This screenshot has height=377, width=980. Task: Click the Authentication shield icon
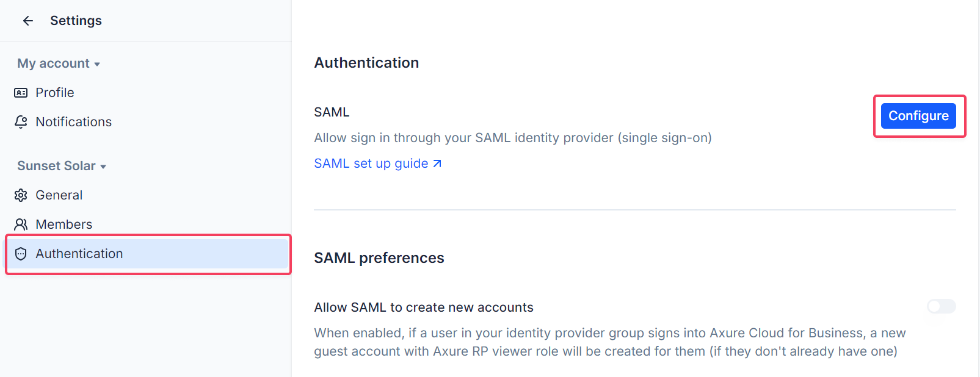[21, 254]
